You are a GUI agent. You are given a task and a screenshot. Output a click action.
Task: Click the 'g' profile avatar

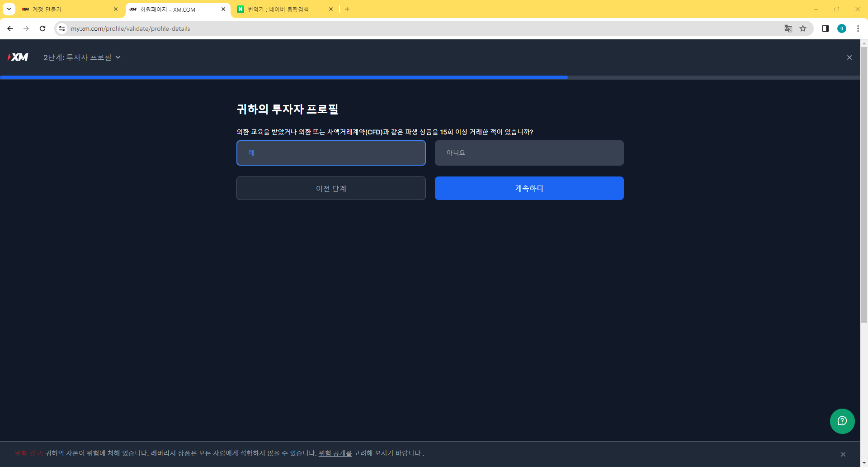coord(842,28)
